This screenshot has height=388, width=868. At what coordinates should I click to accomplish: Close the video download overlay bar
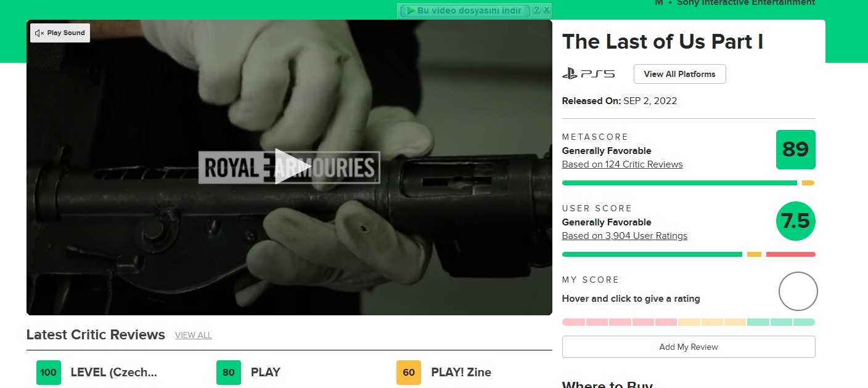546,10
